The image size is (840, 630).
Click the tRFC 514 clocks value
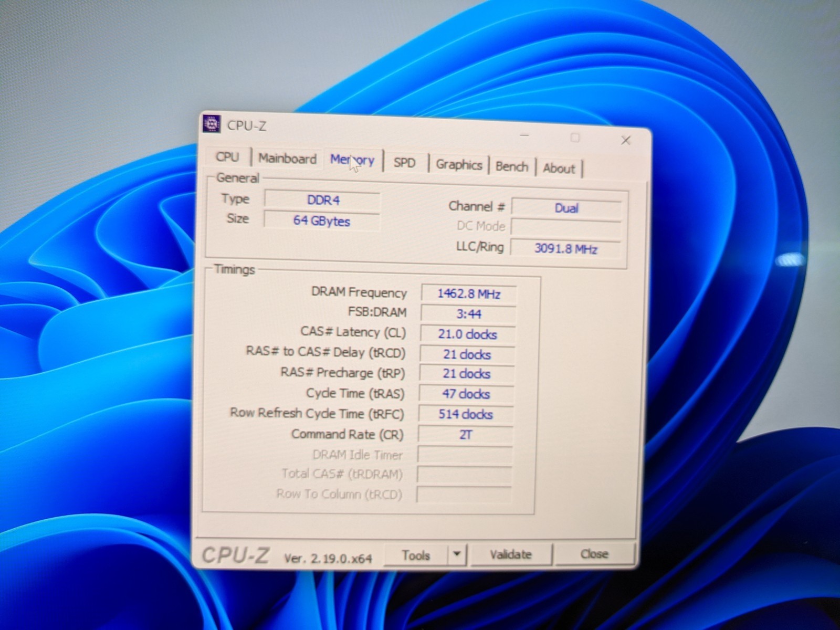(x=465, y=414)
